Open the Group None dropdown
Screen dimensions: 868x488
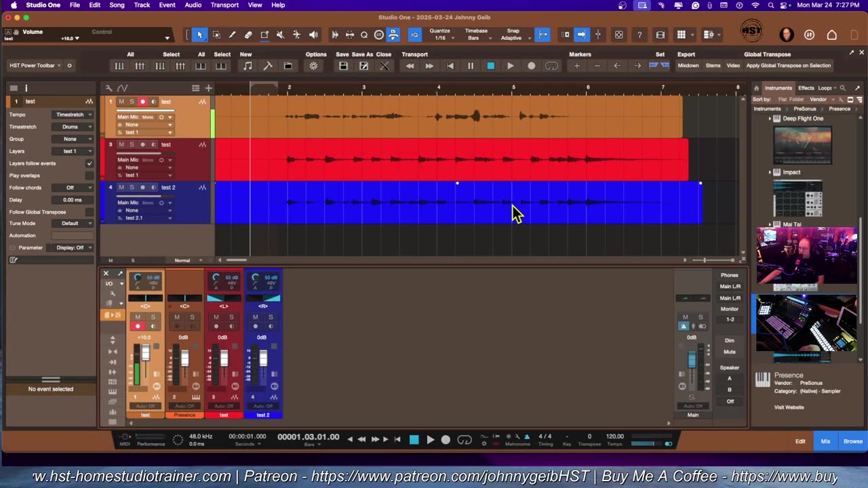73,139
